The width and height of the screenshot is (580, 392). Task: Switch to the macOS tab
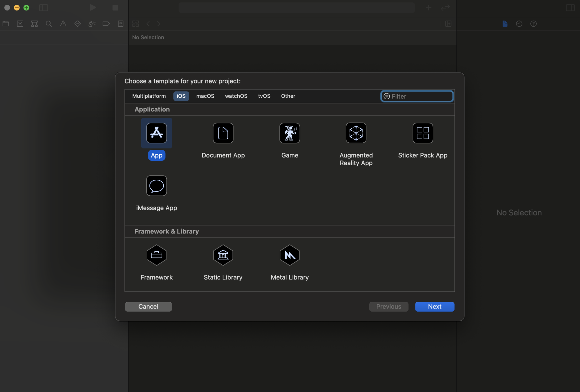click(x=205, y=96)
